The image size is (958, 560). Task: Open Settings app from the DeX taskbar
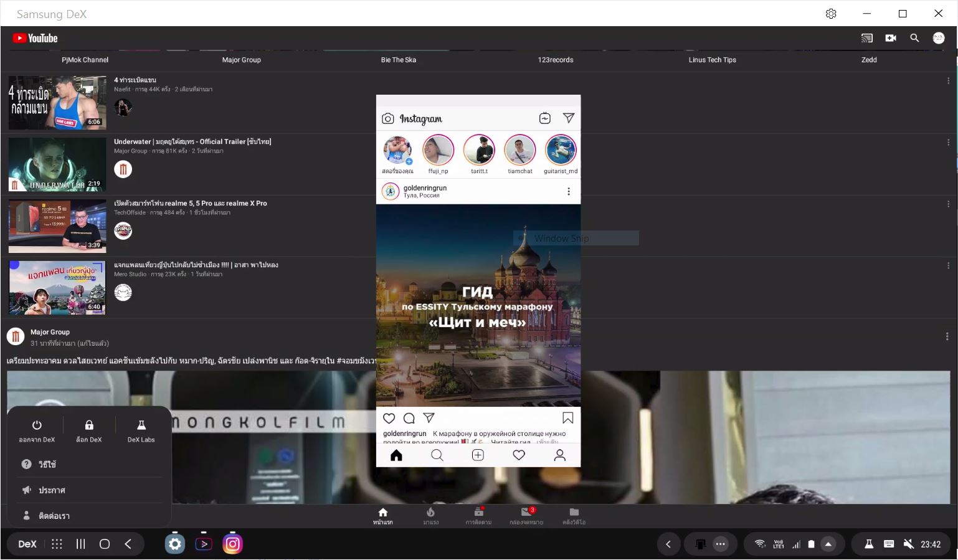(x=175, y=544)
